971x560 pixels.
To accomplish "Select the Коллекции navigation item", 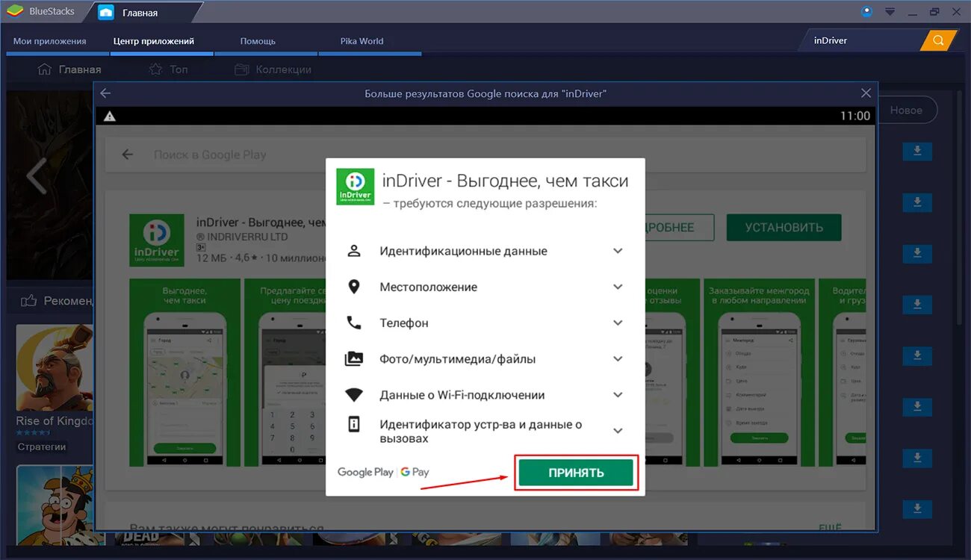I will 273,69.
